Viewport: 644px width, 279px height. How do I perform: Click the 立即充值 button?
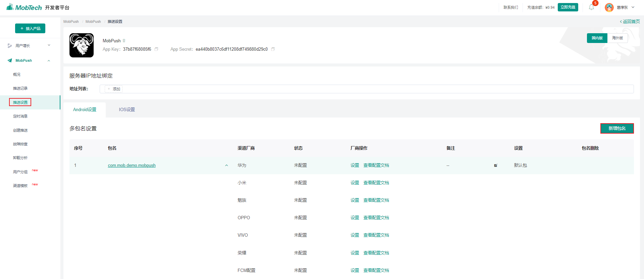568,7
